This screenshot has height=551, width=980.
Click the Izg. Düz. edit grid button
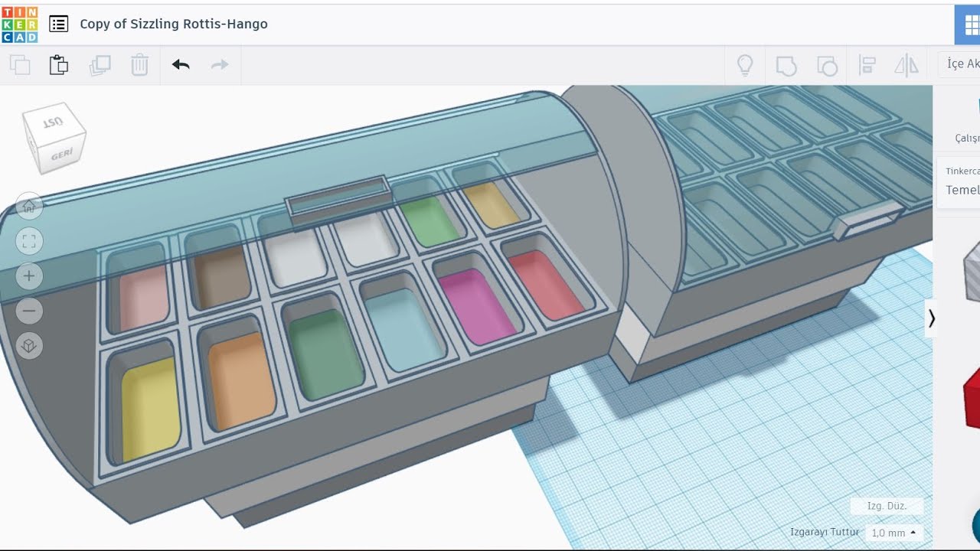click(887, 506)
